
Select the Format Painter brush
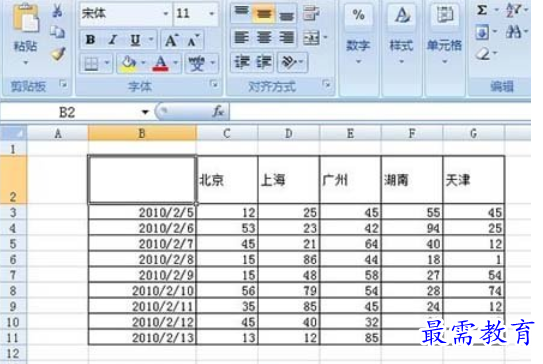(x=58, y=54)
